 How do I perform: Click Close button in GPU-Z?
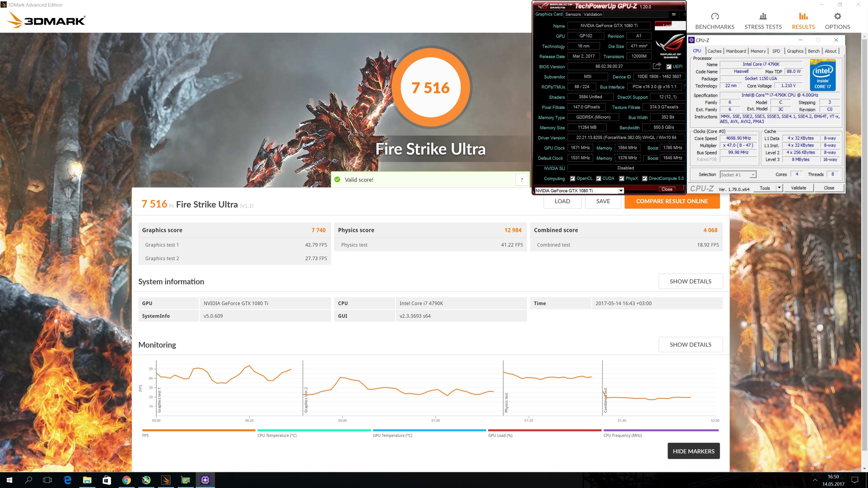click(667, 189)
